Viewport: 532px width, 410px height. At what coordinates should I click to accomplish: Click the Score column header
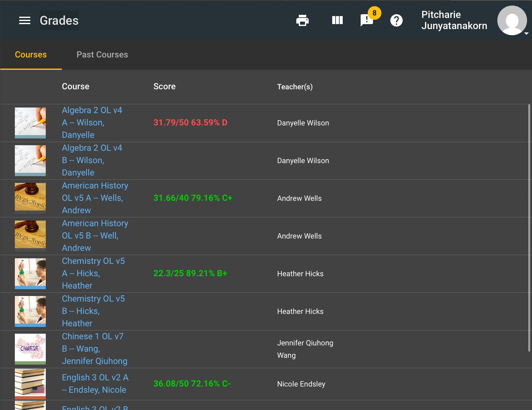click(165, 87)
